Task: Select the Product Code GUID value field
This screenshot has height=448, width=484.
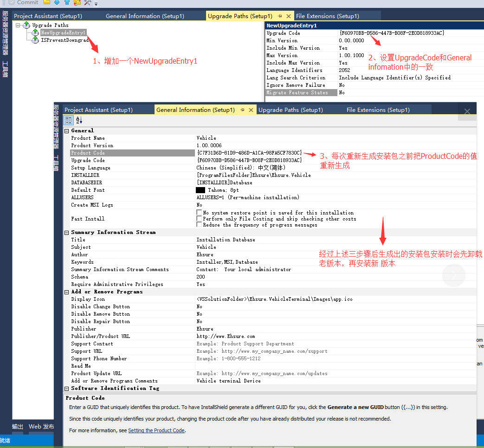Action: pyautogui.click(x=249, y=153)
